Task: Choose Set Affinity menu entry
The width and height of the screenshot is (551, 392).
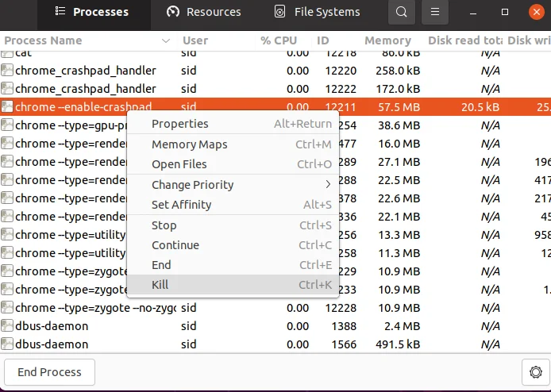Action: [x=233, y=205]
